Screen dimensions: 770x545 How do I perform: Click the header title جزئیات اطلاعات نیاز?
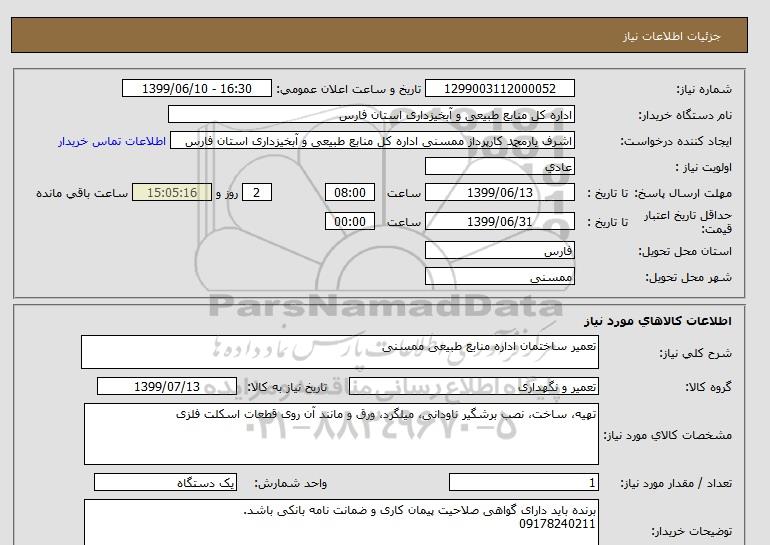(x=671, y=36)
